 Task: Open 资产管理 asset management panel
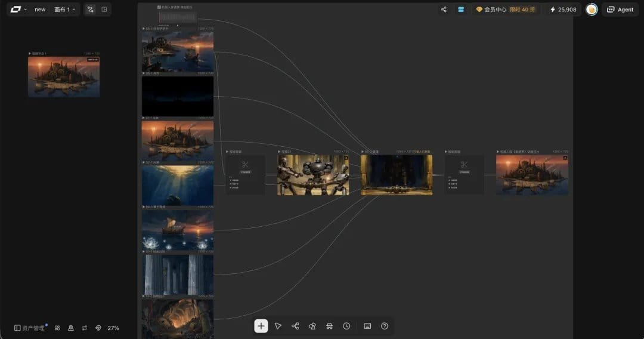pyautogui.click(x=30, y=328)
